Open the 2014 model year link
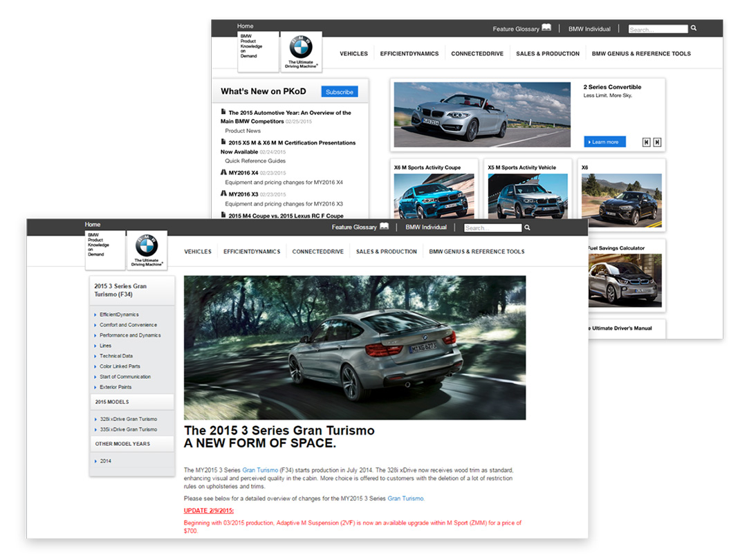This screenshot has width=747, height=560. tap(105, 461)
